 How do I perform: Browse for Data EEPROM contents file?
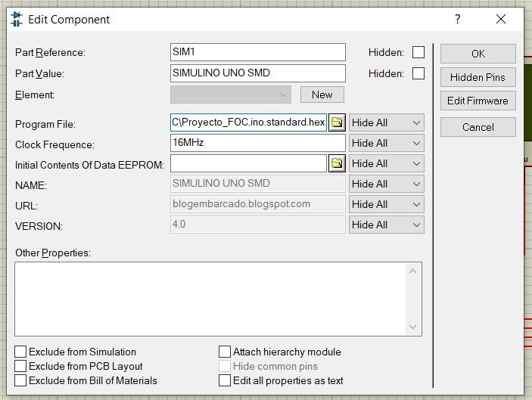pyautogui.click(x=337, y=163)
